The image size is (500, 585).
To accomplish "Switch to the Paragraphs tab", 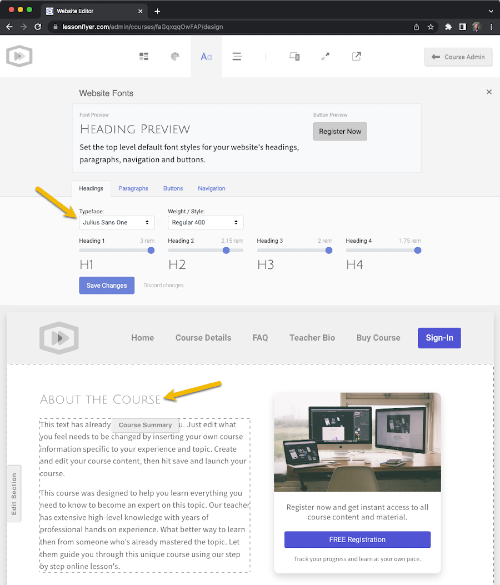I will pyautogui.click(x=133, y=188).
